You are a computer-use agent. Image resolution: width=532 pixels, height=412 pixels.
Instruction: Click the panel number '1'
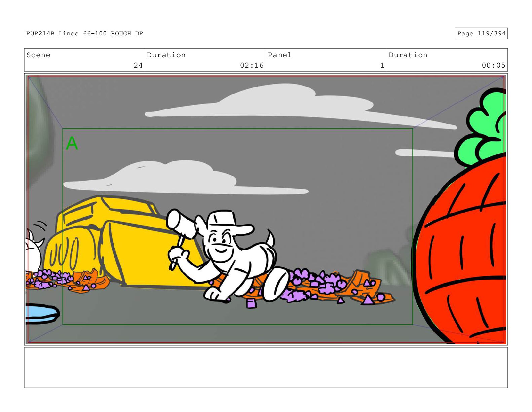[x=382, y=65]
